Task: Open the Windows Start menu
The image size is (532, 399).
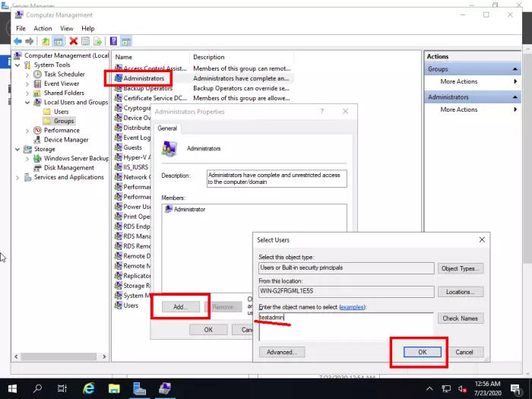Action: (12, 388)
